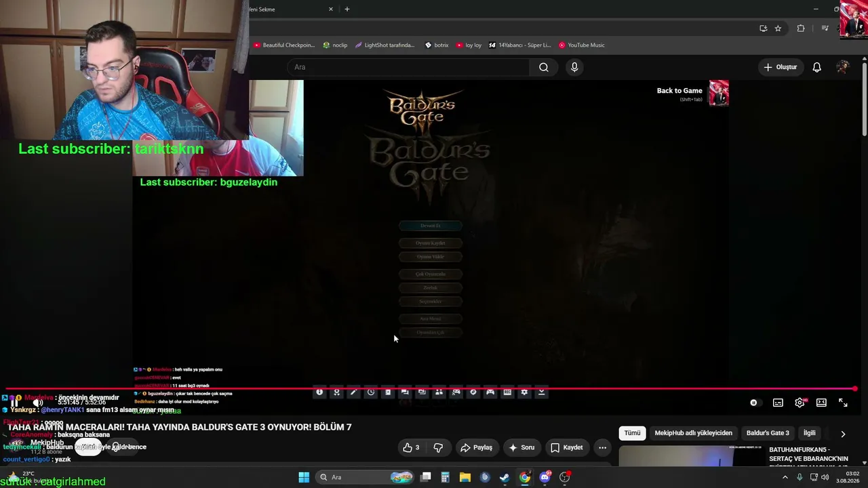The image size is (868, 488).
Task: Click the end of the red progress bar
Action: click(x=854, y=389)
